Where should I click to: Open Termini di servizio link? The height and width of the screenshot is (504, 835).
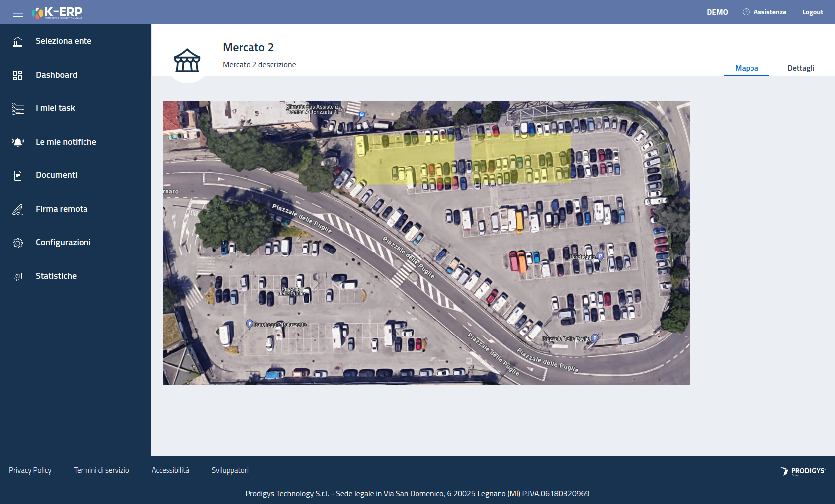click(x=101, y=470)
